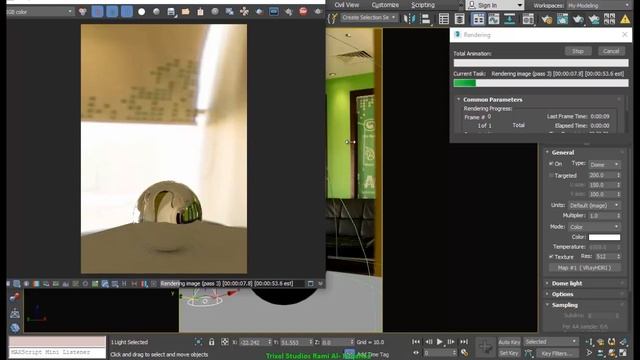Viewport: 640px width, 360px height.
Task: Click the Render Production teapot icon
Action: [x=578, y=18]
